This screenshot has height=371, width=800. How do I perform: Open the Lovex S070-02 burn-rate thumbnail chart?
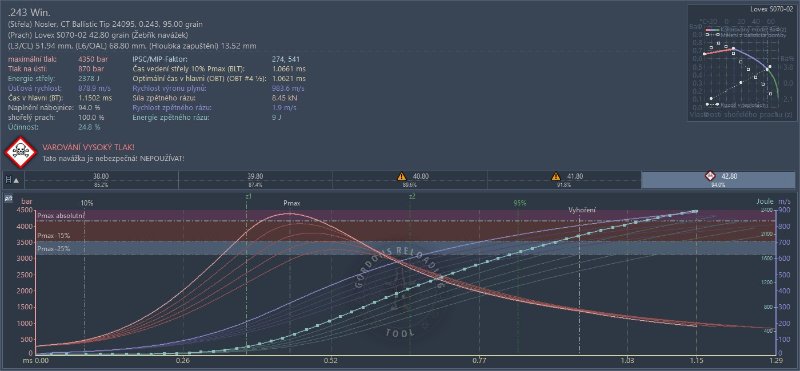click(742, 63)
